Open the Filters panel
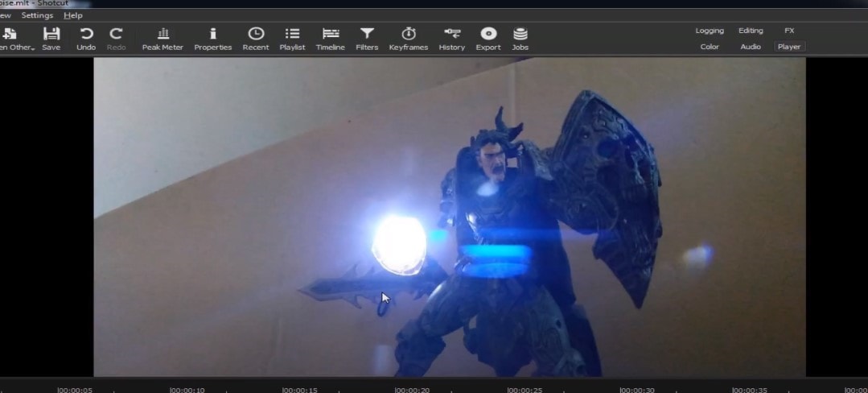This screenshot has height=393, width=868. coord(367,39)
